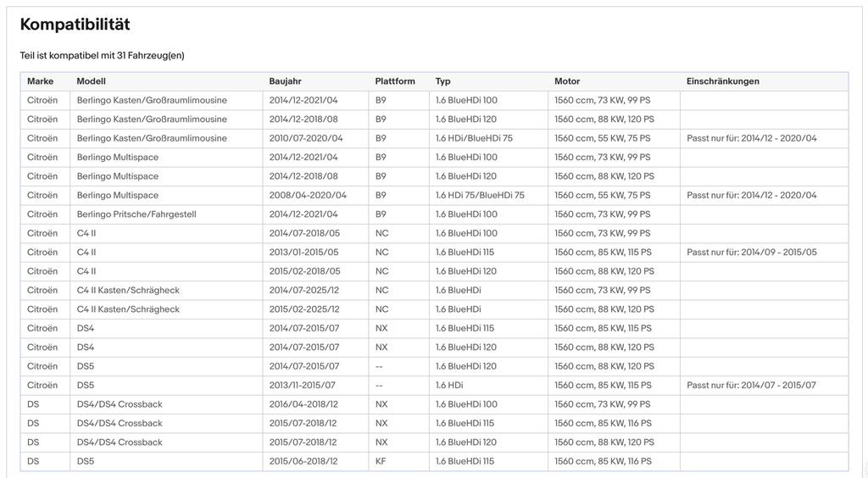Click Typ '1.6 BlueHDi' in 2015/02-2025/12 row
The image size is (868, 478).
point(459,309)
